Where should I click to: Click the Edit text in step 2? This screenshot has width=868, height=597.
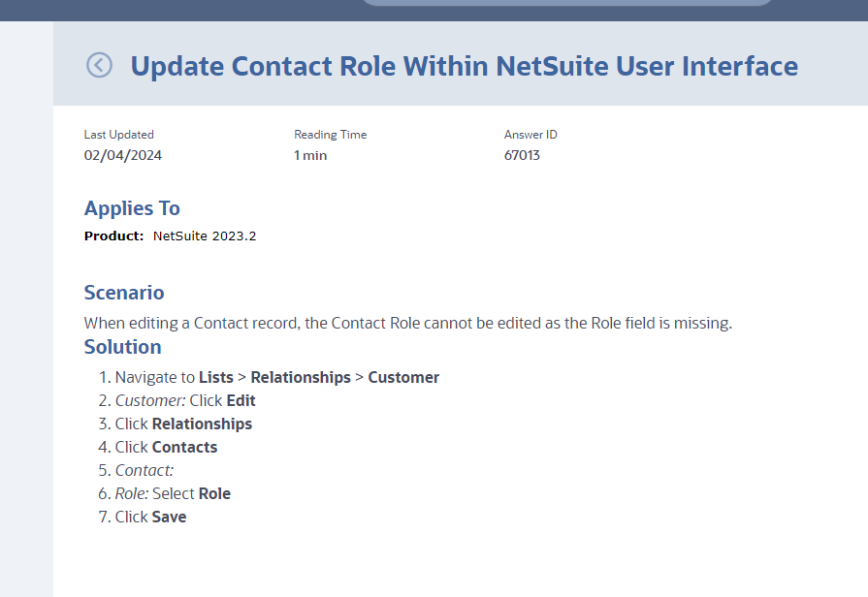pyautogui.click(x=241, y=400)
